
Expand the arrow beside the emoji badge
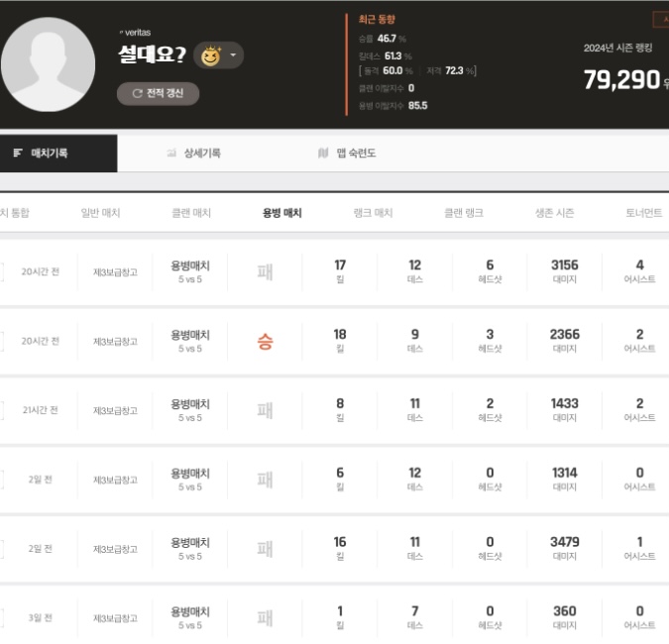(233, 55)
